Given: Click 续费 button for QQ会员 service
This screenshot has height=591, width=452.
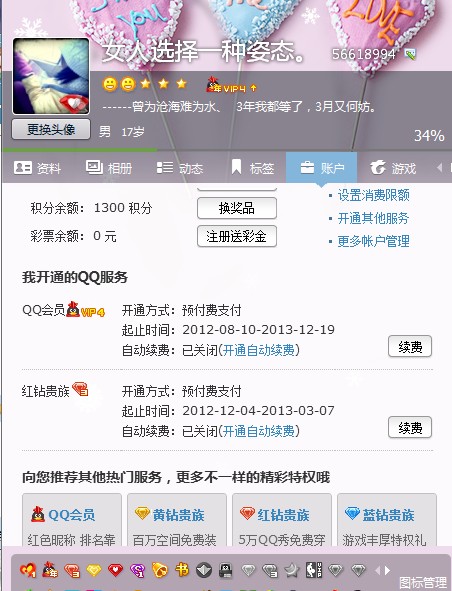Looking at the screenshot, I should [x=410, y=346].
